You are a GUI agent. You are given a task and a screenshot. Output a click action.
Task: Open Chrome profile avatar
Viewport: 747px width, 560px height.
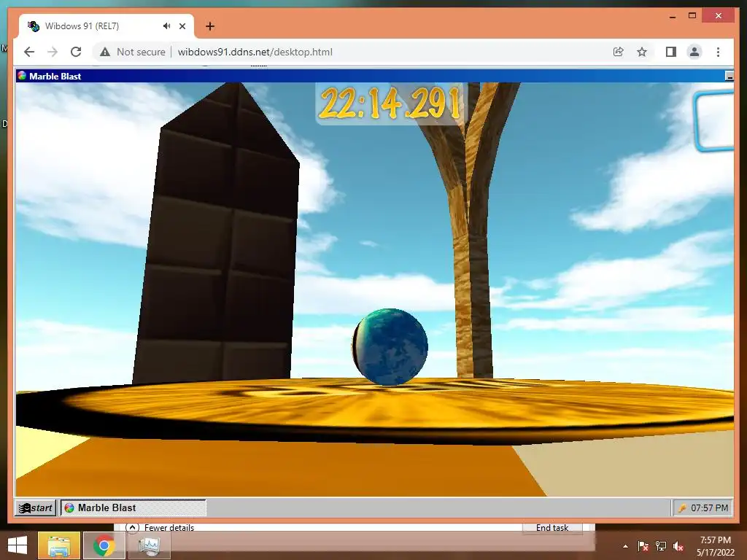coord(694,52)
